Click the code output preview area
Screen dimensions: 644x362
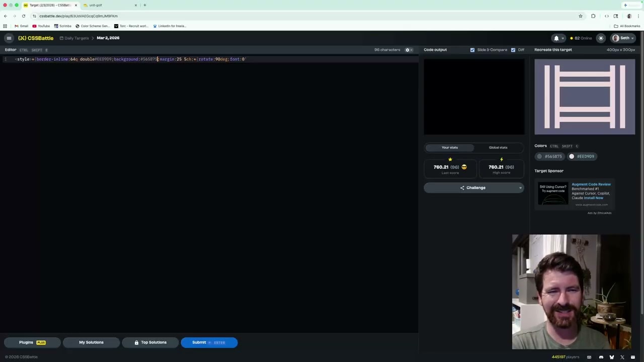click(474, 97)
